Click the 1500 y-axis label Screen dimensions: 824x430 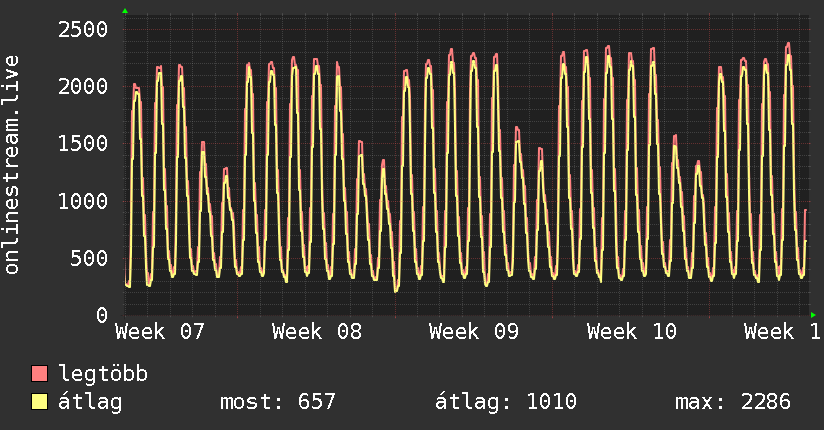[83, 144]
